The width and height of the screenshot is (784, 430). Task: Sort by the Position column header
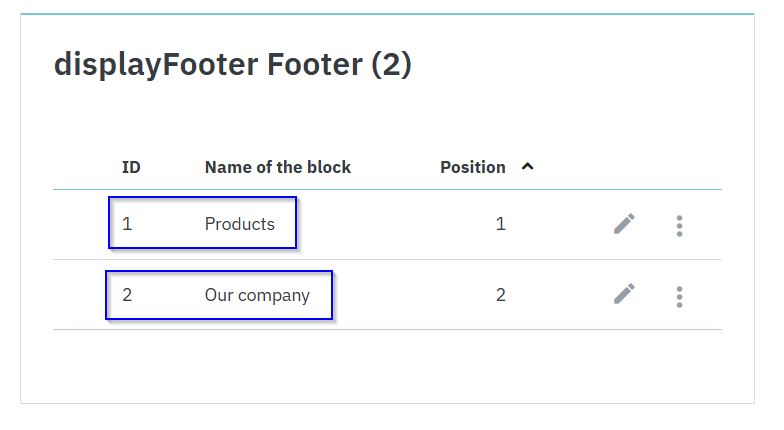pos(472,167)
